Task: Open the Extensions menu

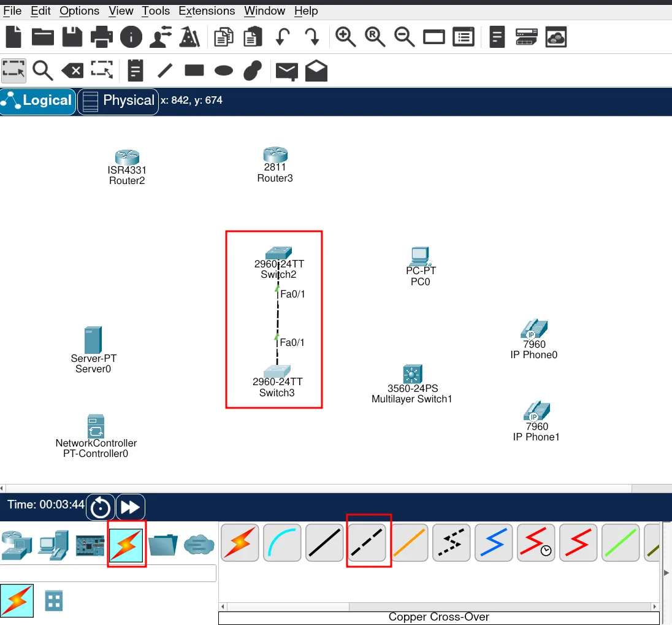Action: click(207, 11)
